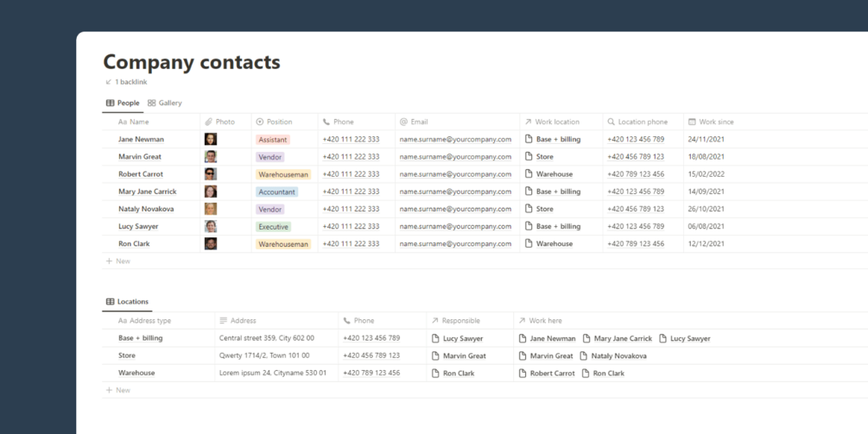868x434 pixels.
Task: Open the Ron Clark name cell
Action: click(x=134, y=244)
